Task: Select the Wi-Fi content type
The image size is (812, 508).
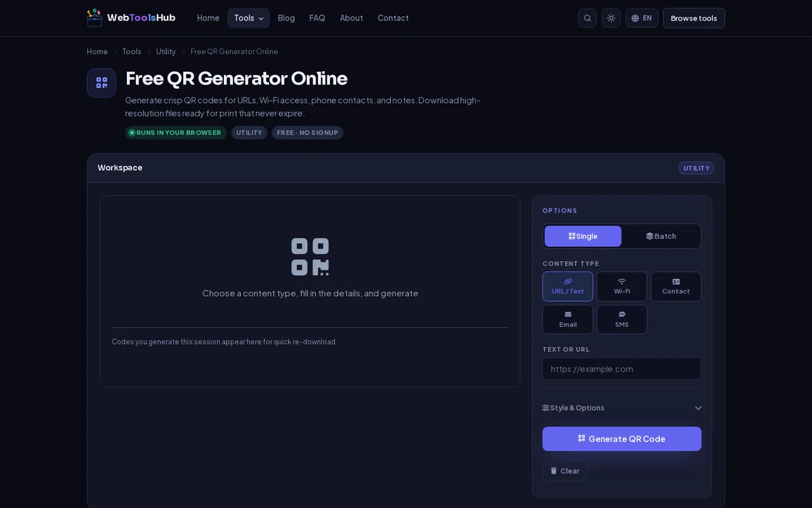Action: (x=622, y=286)
